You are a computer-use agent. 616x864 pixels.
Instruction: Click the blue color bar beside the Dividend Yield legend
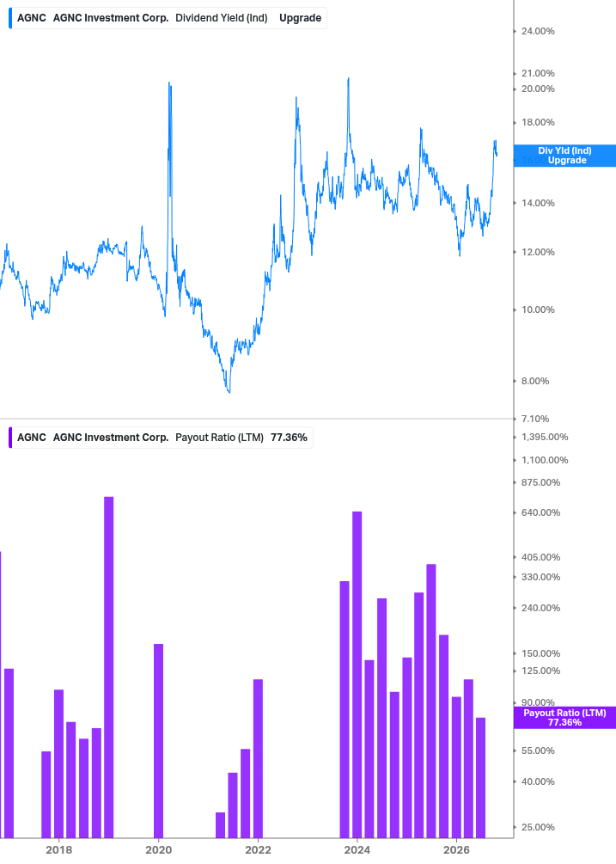point(10,18)
